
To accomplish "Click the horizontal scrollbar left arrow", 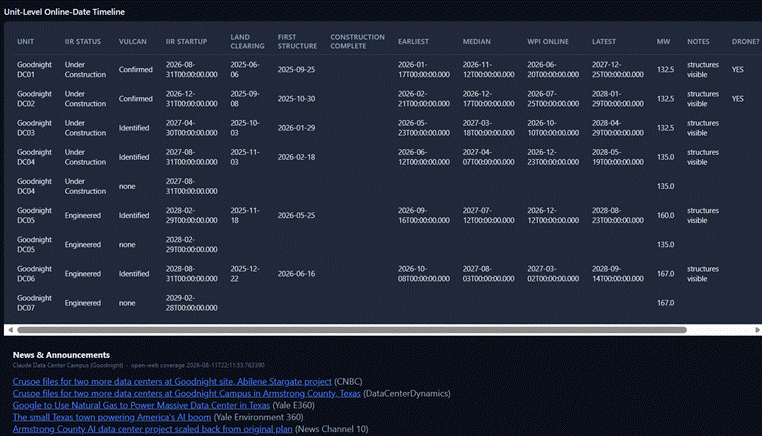I will click(x=10, y=330).
